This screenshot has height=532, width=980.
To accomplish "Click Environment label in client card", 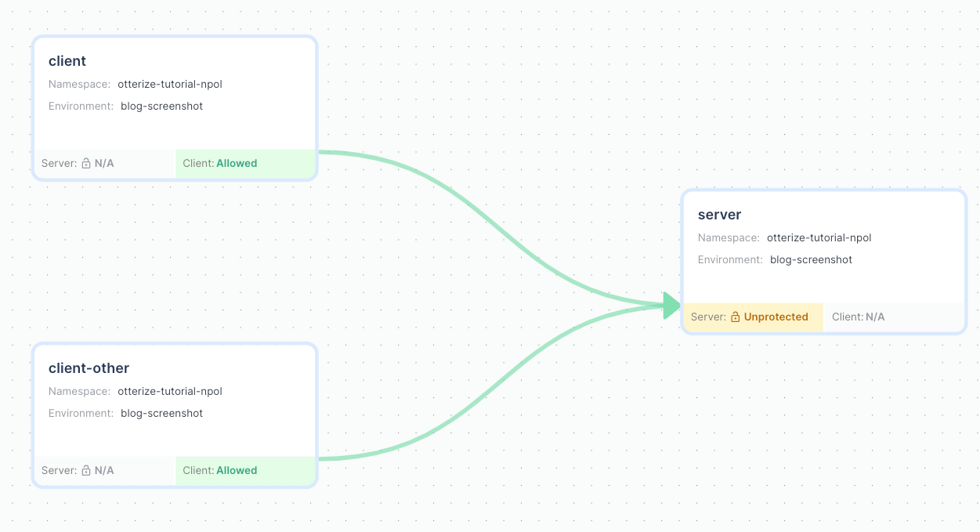I will pyautogui.click(x=81, y=106).
